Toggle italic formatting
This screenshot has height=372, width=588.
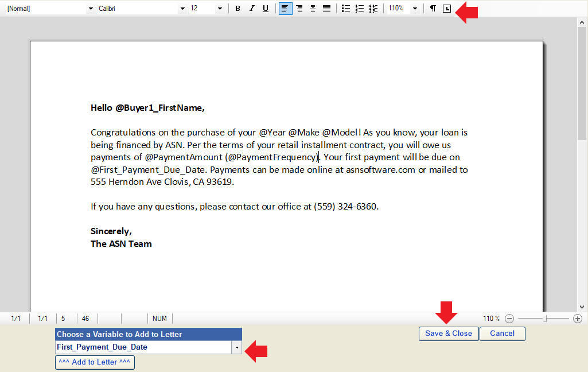pos(252,8)
